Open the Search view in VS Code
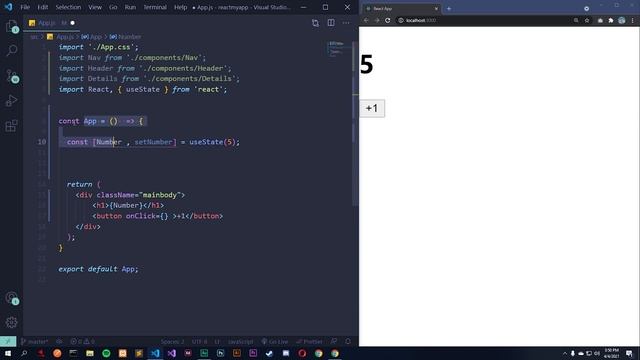Viewport: 640px width, 360px height. (12, 50)
